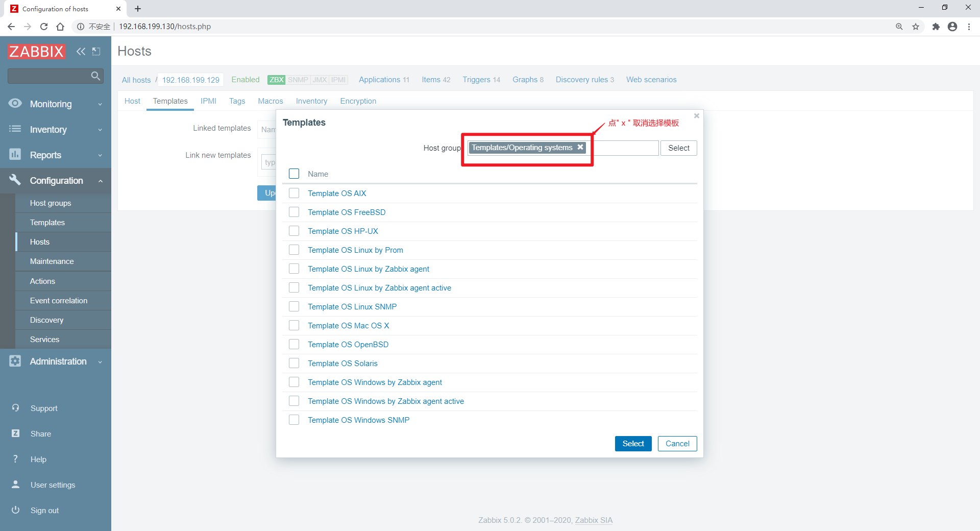Click the User settings person icon
Screen dimensions: 980x531
(x=15, y=485)
